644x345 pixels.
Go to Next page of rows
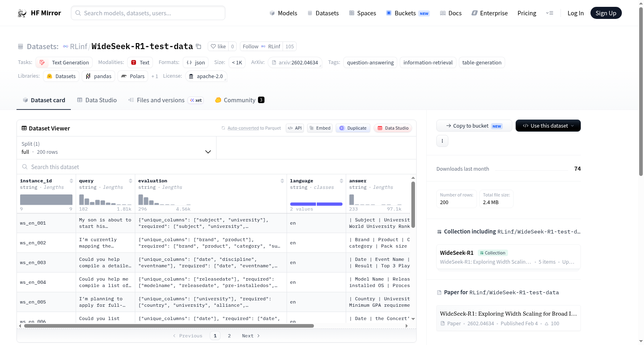tap(251, 336)
